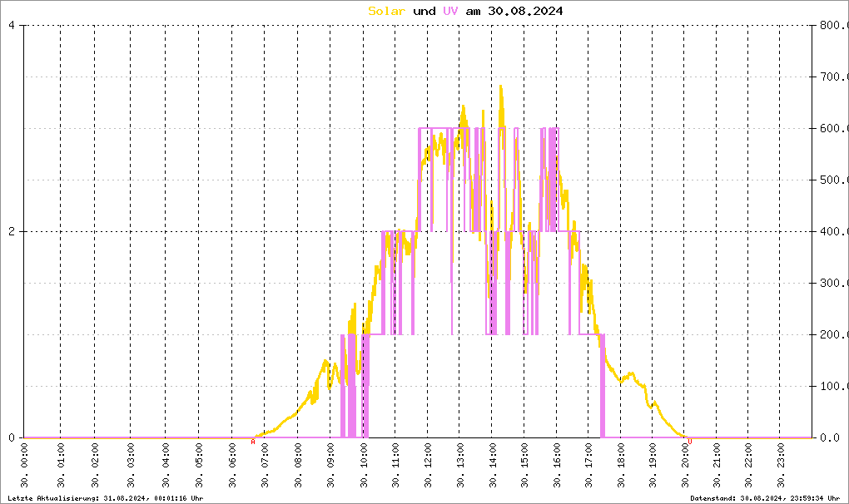
Task: Click the time label "30. 01:00"
Action: pyautogui.click(x=61, y=465)
